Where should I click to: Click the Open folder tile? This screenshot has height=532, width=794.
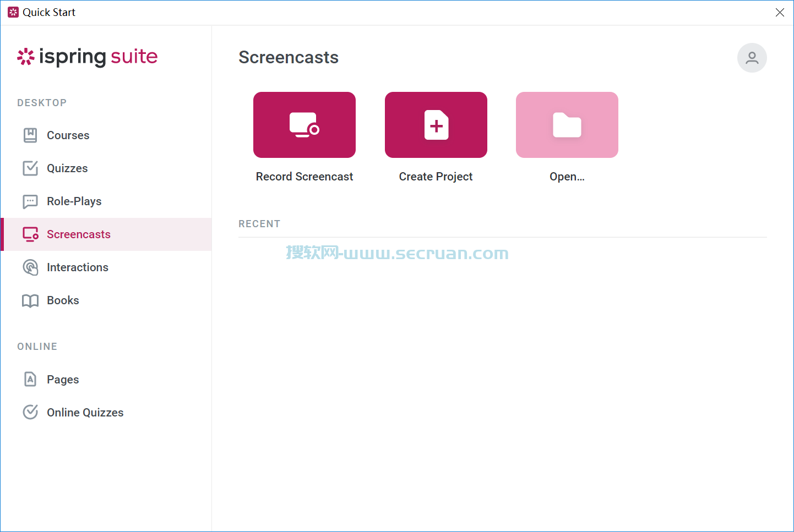pos(567,125)
